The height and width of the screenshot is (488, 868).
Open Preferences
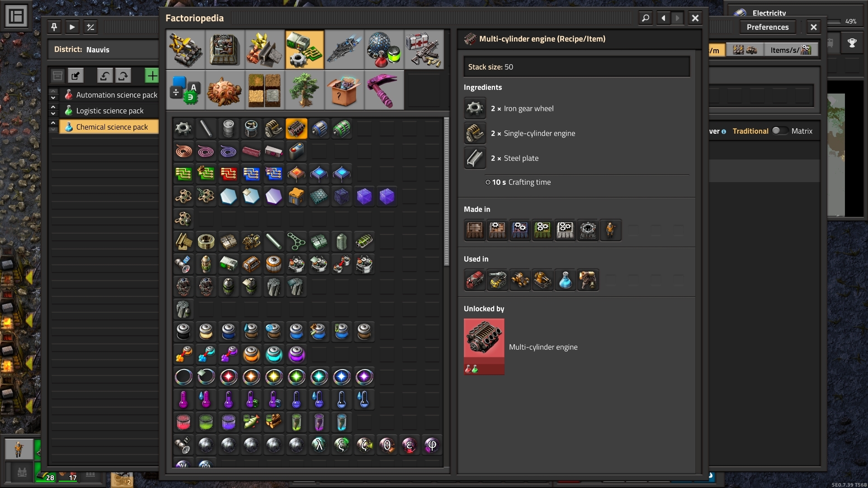[x=767, y=27]
